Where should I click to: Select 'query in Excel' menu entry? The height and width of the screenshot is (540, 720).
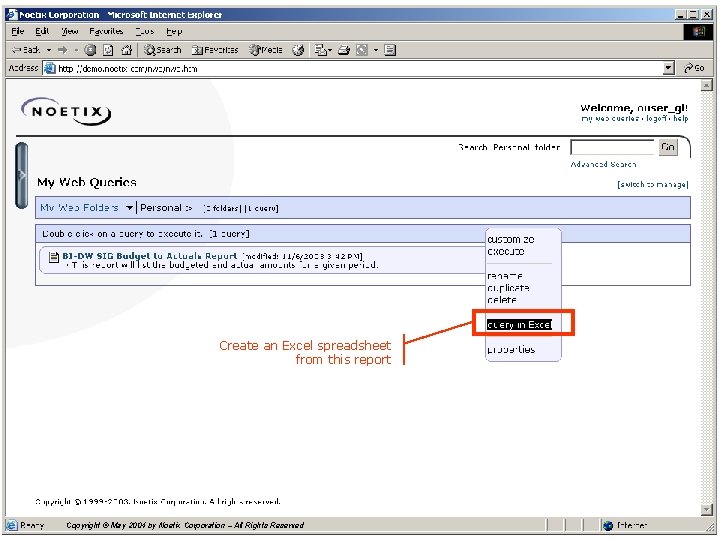[x=519, y=325]
